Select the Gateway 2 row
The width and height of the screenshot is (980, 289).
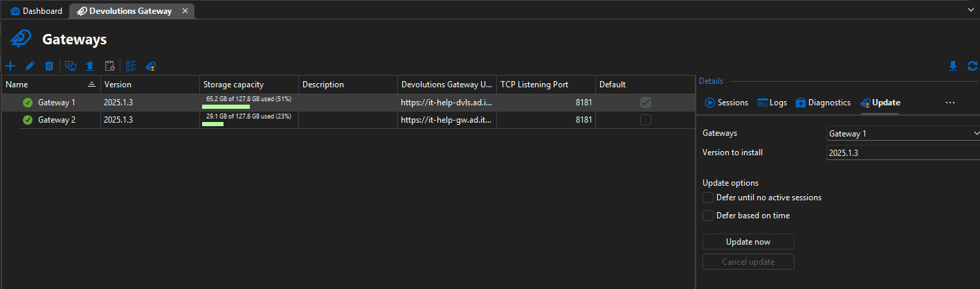pos(57,120)
